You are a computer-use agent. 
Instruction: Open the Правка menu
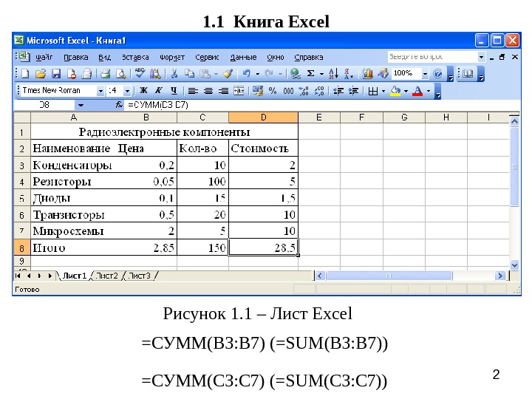click(x=76, y=58)
